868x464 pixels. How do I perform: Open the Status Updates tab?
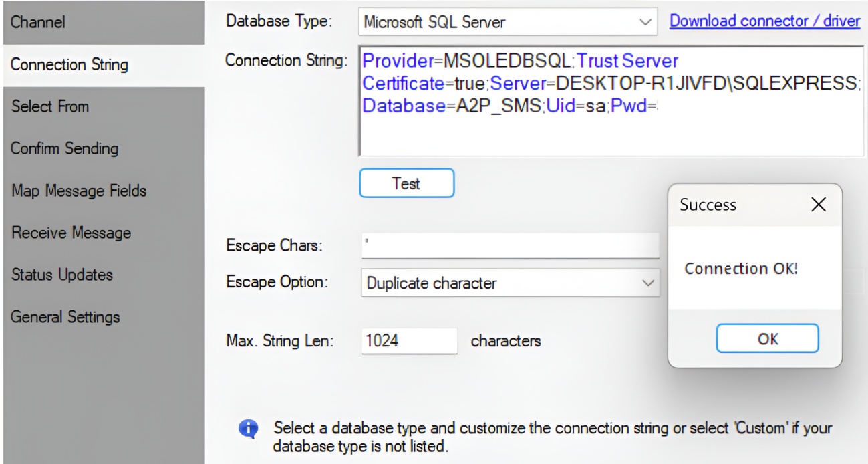102,275
